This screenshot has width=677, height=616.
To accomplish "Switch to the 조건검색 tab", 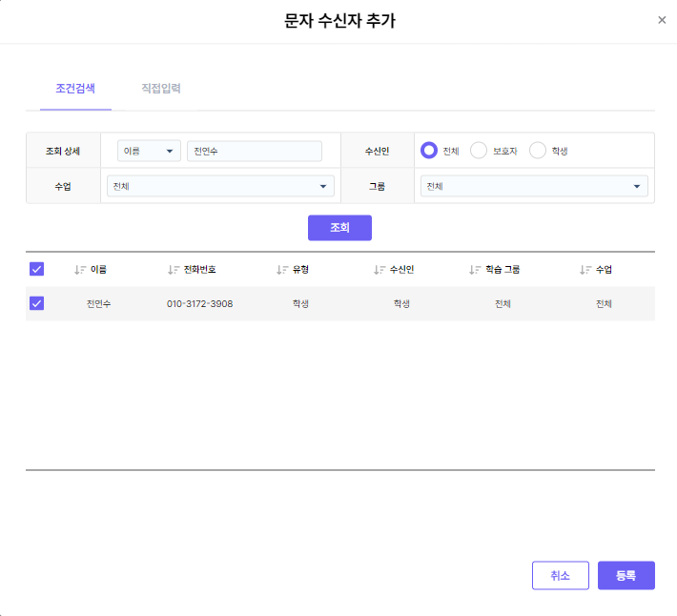I will [x=75, y=89].
